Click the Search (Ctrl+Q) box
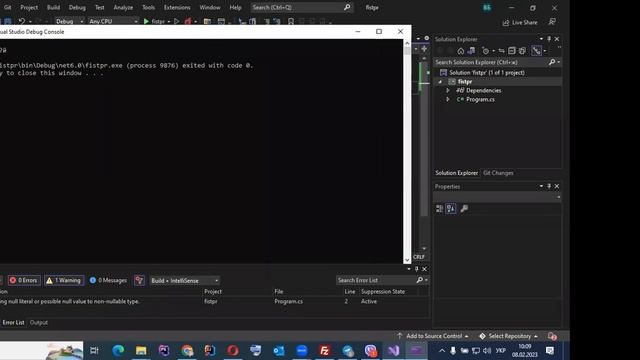 click(x=302, y=7)
